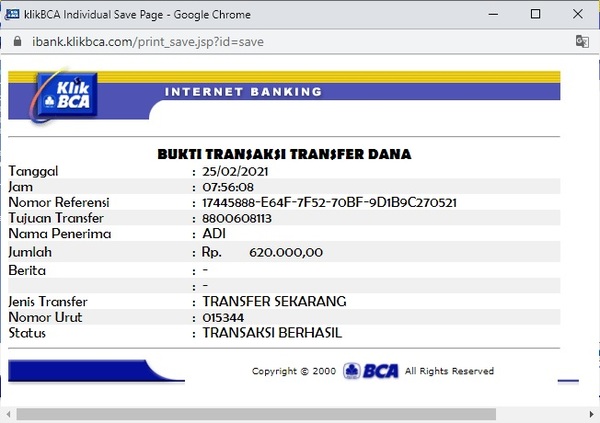Click the recipient name ADI
The image size is (600, 423).
click(214, 234)
